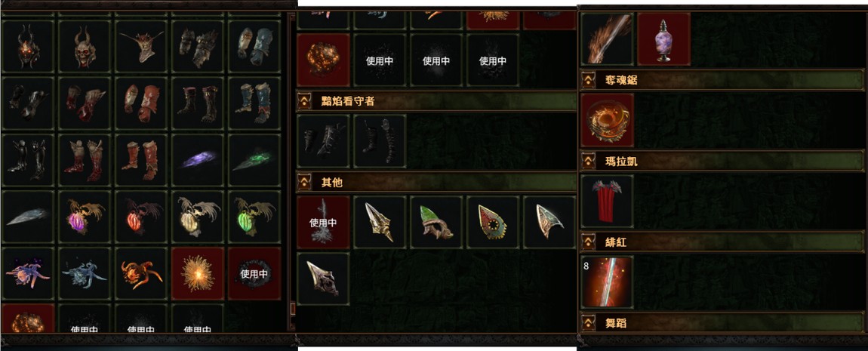868x351 pixels.
Task: Choose the purple crystal shard item
Action: (x=197, y=160)
